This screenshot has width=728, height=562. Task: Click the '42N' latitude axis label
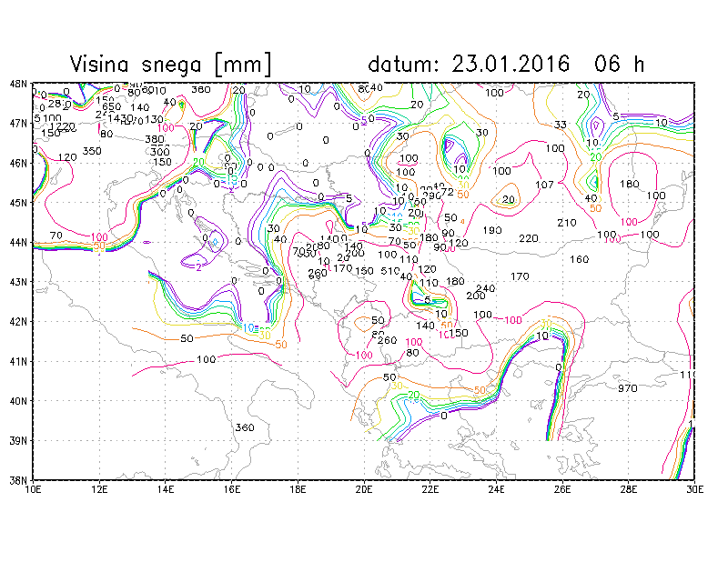(18, 322)
